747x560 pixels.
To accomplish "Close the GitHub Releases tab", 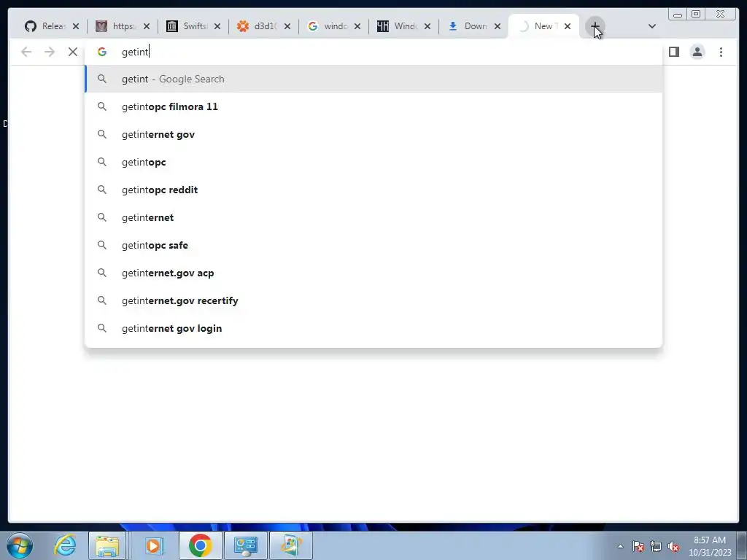I will pos(76,26).
